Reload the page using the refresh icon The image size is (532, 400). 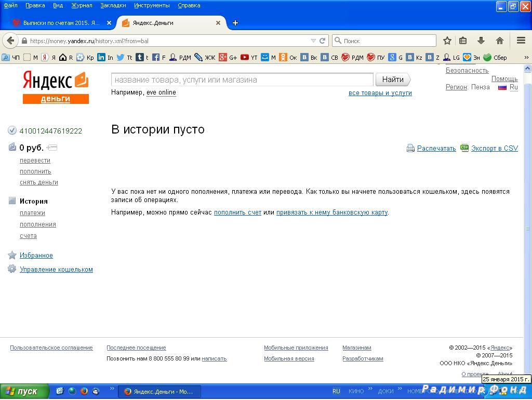(322, 41)
